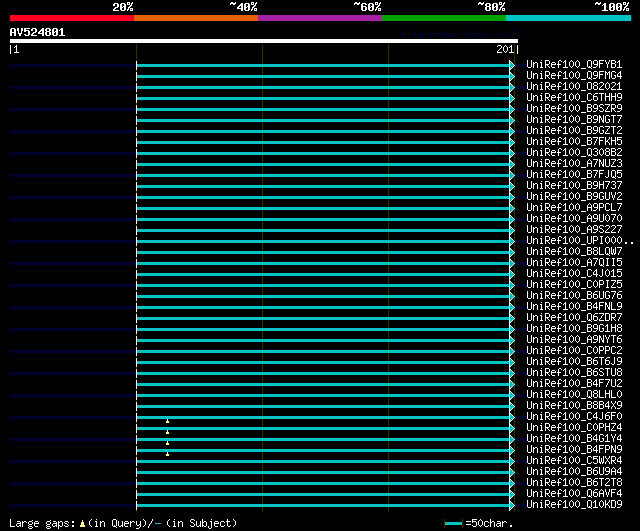Screen dimensions: 640x531
Task: Click the white AV524801 query sequence bar
Action: (264, 41)
